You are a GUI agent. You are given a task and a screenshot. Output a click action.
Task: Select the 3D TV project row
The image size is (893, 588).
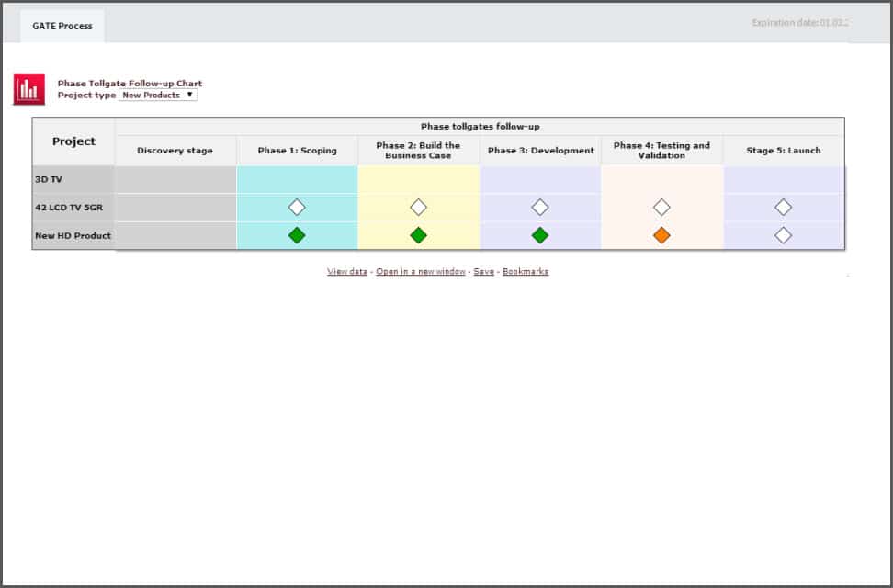click(73, 180)
